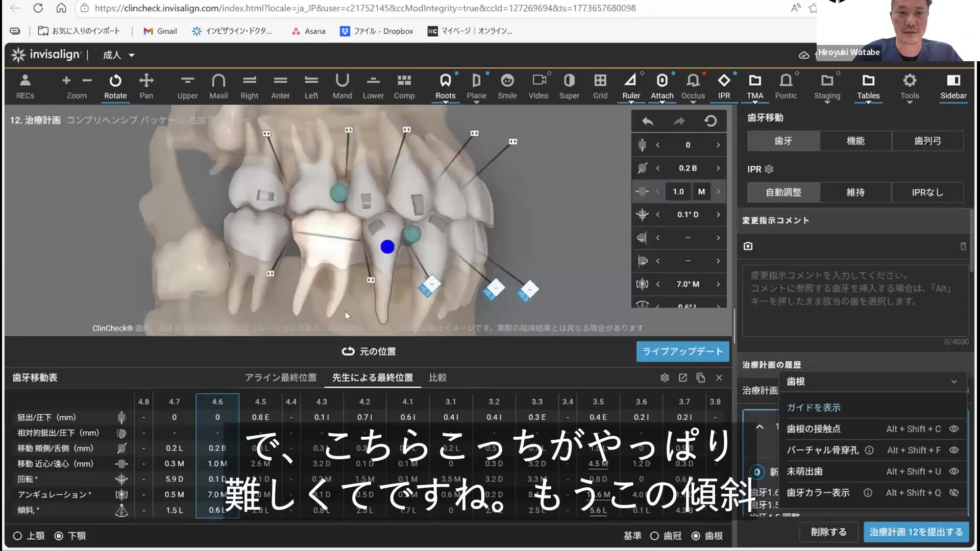Viewport: 980px width, 551px height.
Task: Toggle visibility of 未萌出歯
Action: tap(954, 471)
